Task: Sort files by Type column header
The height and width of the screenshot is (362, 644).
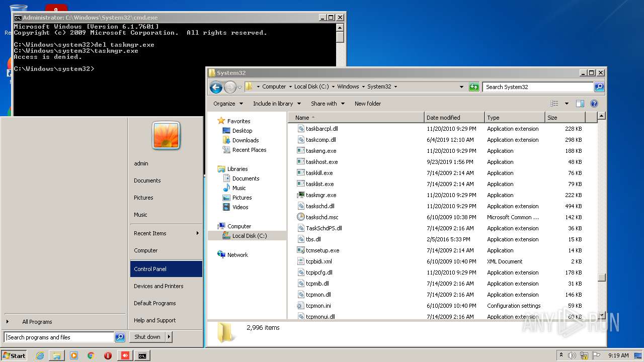Action: pyautogui.click(x=515, y=118)
